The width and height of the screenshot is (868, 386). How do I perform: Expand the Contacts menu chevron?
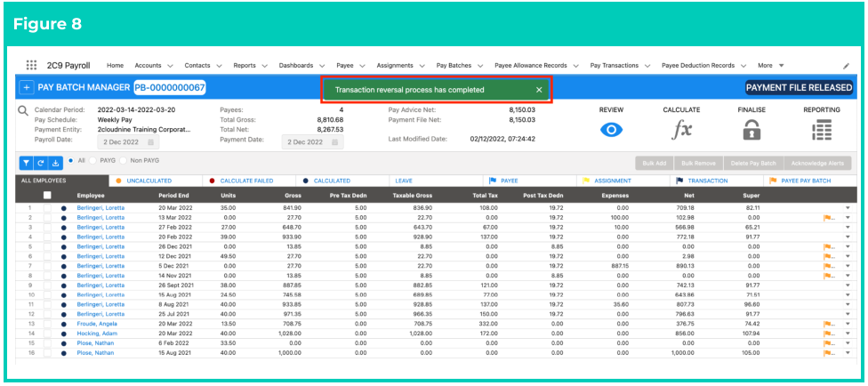[x=219, y=65]
